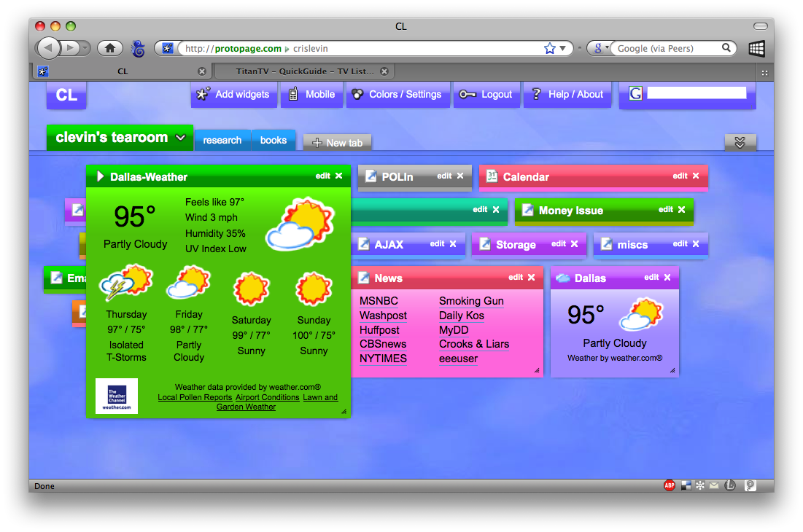
Task: Collapse header with double chevron button
Action: [740, 142]
